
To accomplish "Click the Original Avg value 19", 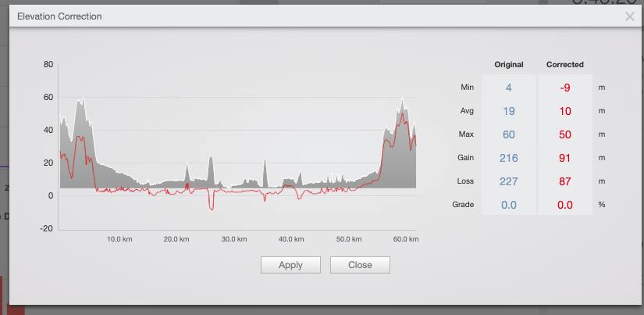I will 508,111.
